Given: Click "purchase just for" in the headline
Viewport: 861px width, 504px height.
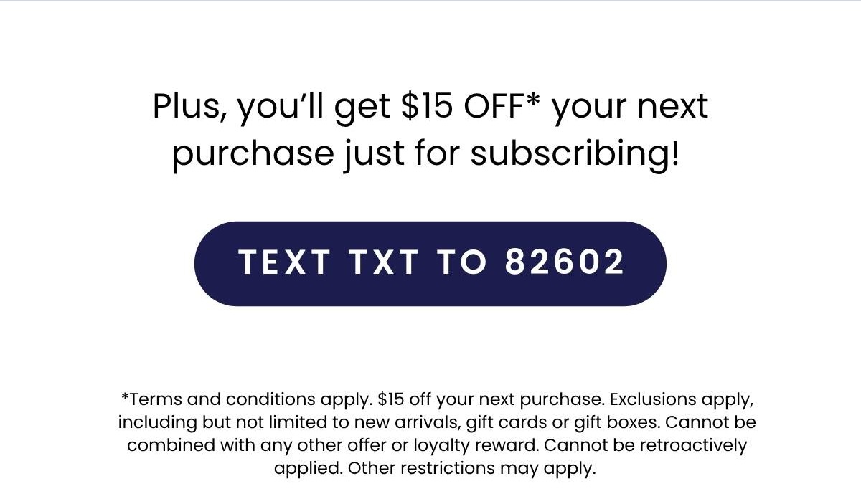Looking at the screenshot, I should point(316,153).
